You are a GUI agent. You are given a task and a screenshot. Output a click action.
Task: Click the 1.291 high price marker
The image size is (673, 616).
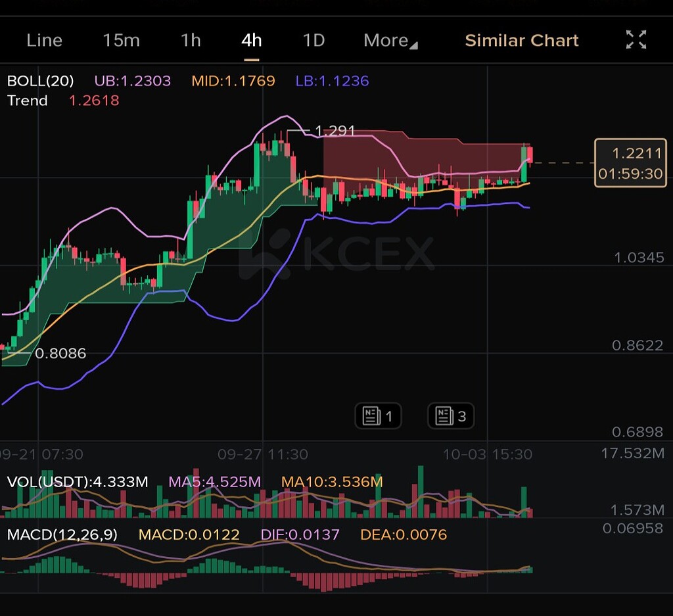(335, 131)
